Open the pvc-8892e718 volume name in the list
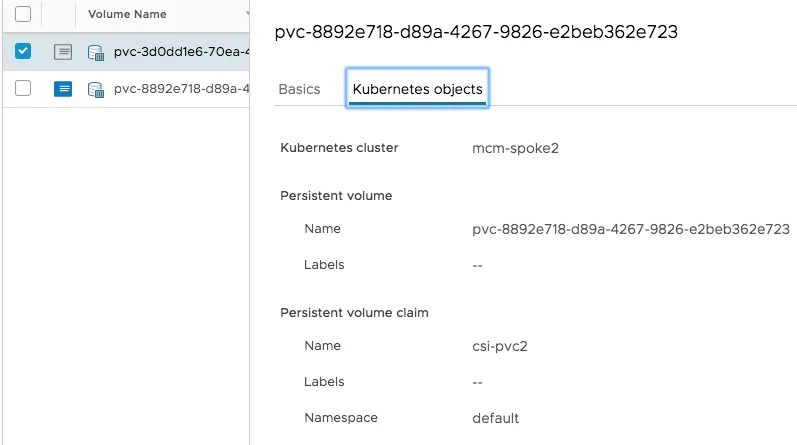Viewport: 797px width, 445px height. pyautogui.click(x=180, y=88)
